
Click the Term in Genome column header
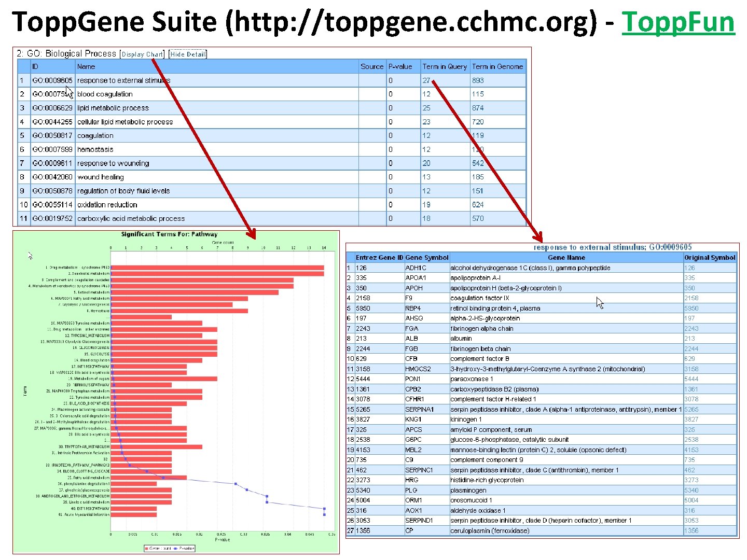click(497, 66)
